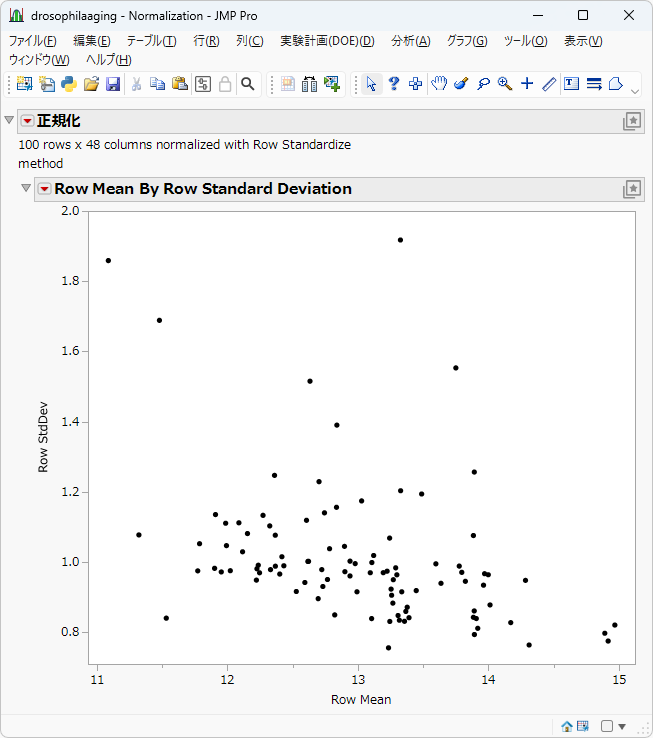
Task: Open the 分析(A) menu
Action: [411, 41]
